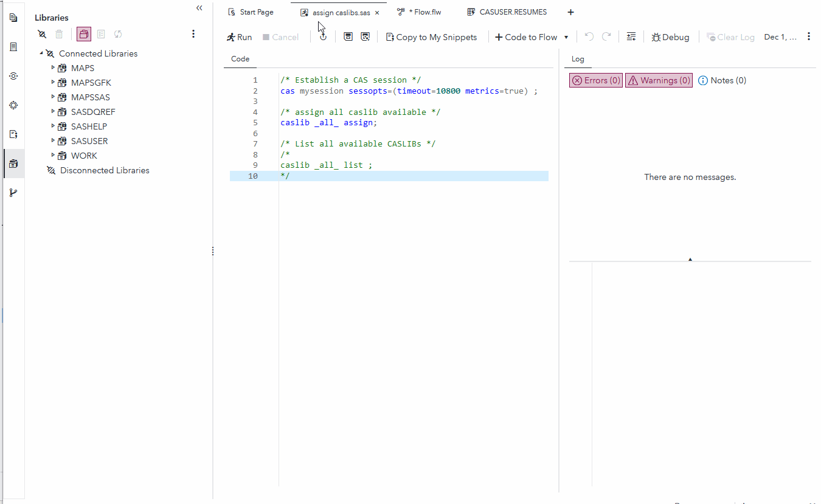Toggle the Errors (0) log filter

(x=596, y=80)
